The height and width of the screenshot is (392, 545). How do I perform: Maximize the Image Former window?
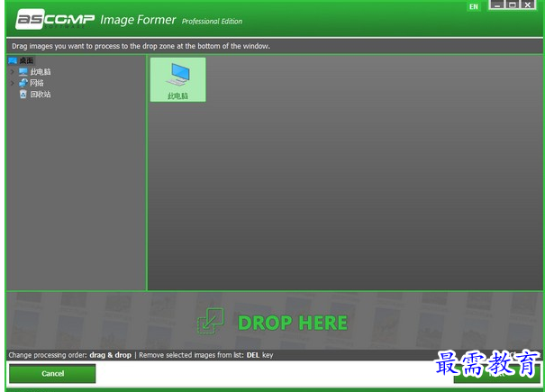click(x=513, y=5)
